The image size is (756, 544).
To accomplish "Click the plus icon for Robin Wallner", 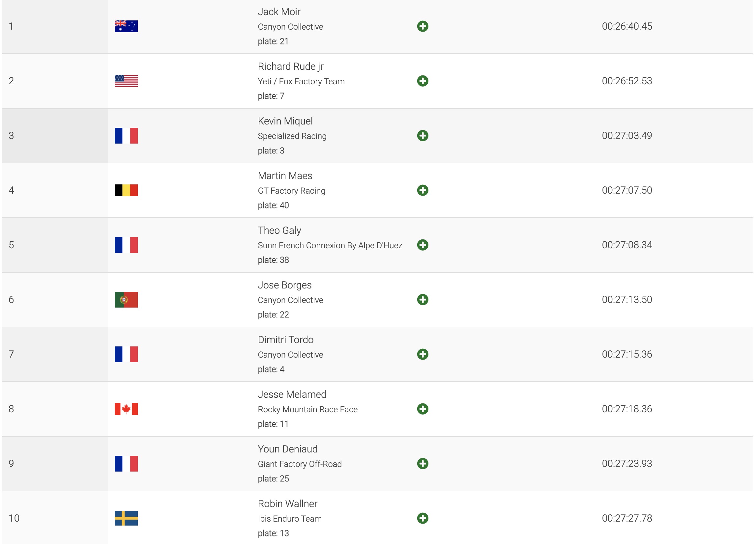I will [422, 518].
